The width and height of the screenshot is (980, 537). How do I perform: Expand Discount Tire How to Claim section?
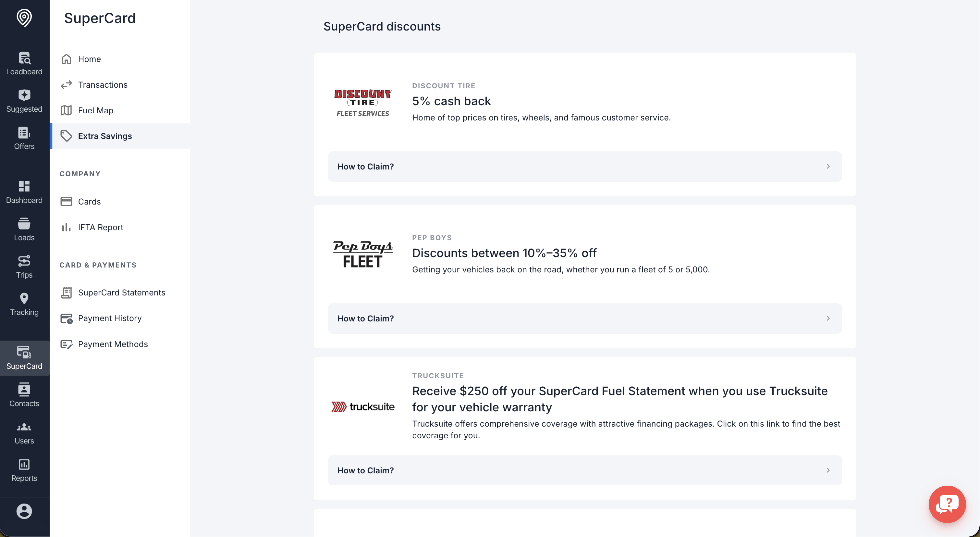(585, 166)
